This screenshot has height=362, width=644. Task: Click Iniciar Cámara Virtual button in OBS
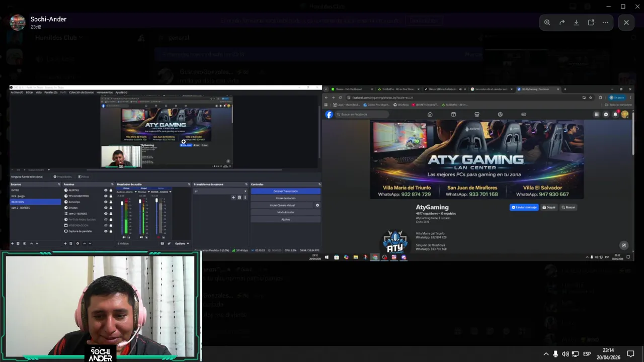(x=282, y=205)
